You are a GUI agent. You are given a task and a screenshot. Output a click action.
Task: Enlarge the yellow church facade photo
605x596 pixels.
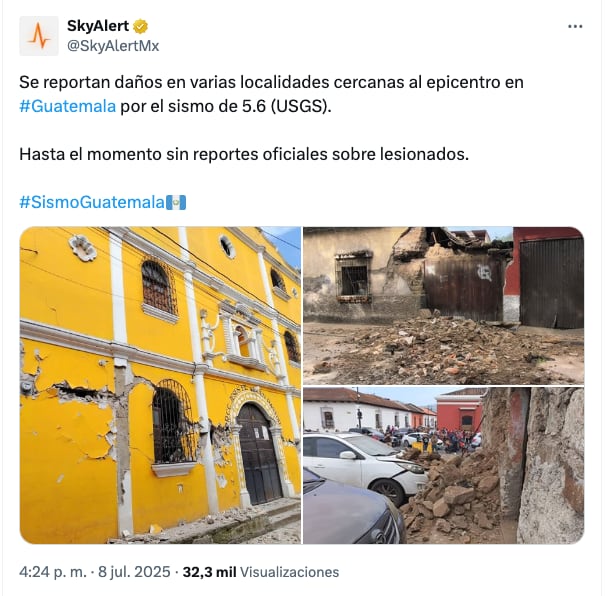pos(160,385)
